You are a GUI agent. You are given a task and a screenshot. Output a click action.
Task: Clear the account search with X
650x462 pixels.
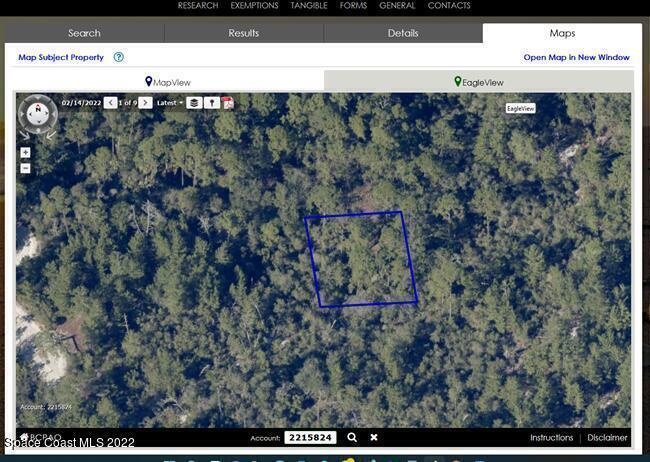[374, 437]
